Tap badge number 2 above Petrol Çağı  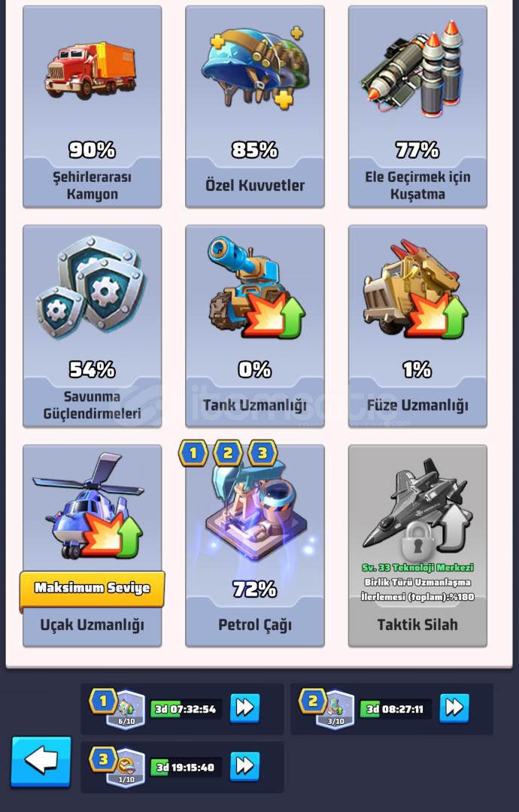(x=227, y=453)
